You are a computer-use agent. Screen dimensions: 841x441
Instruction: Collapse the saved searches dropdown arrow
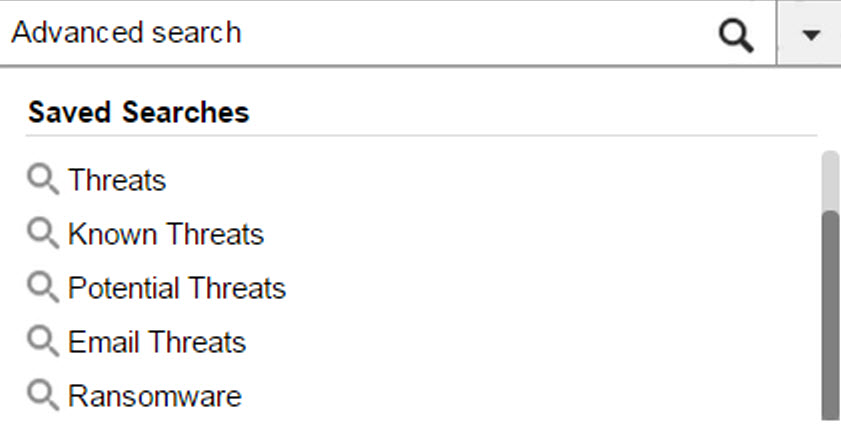coord(810,34)
